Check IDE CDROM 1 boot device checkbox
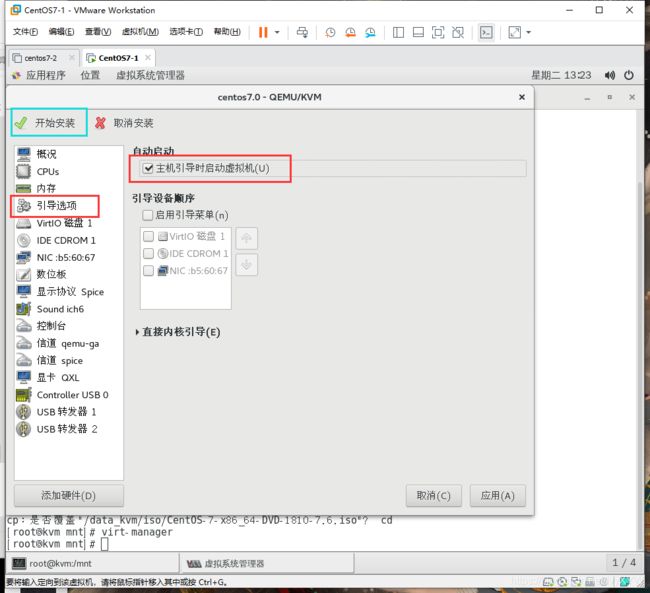Image resolution: width=650 pixels, height=593 pixels. coord(148,253)
